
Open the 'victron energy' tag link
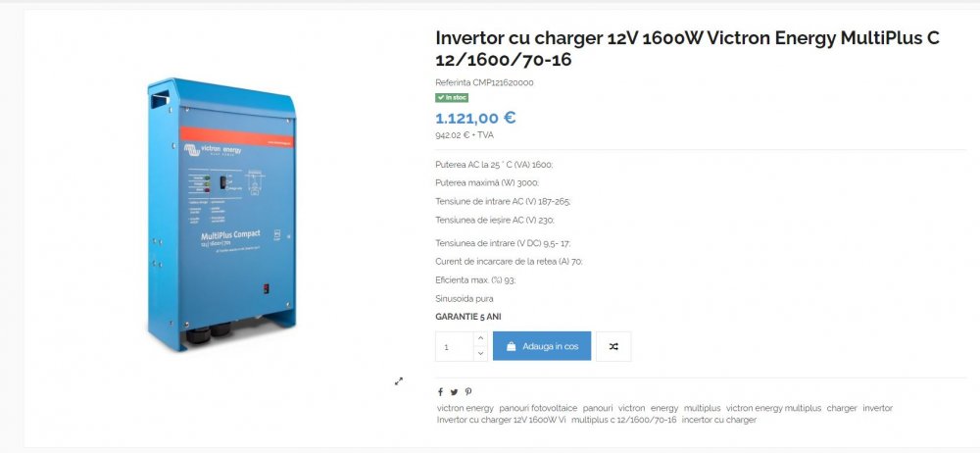pos(465,408)
